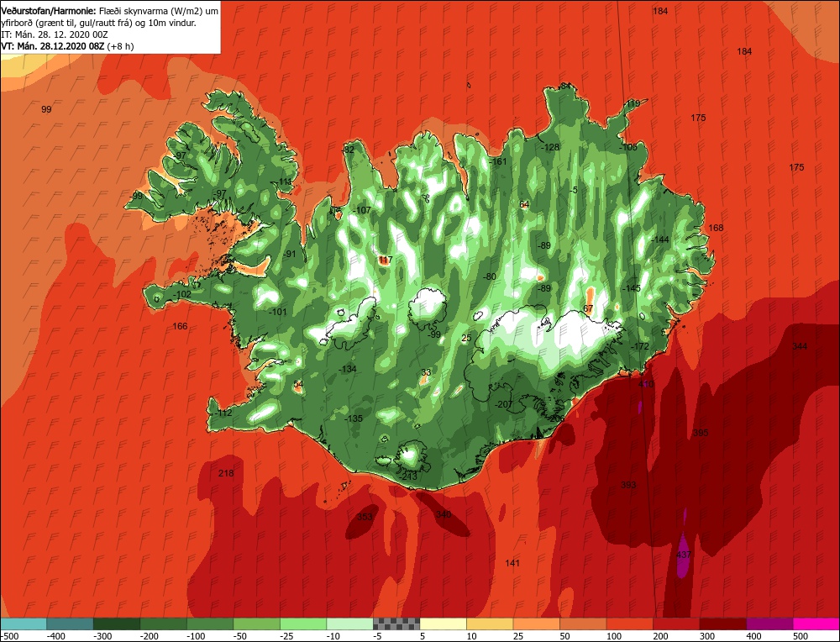Click the -128 value in northeast Iceland
This screenshot has width=840, height=642.
click(x=550, y=147)
